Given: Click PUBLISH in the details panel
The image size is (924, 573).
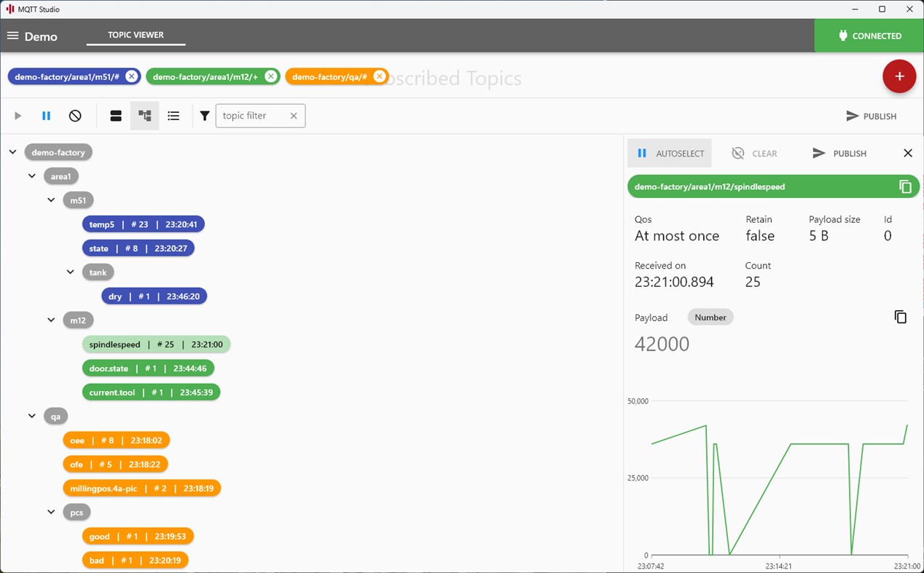Looking at the screenshot, I should [839, 153].
